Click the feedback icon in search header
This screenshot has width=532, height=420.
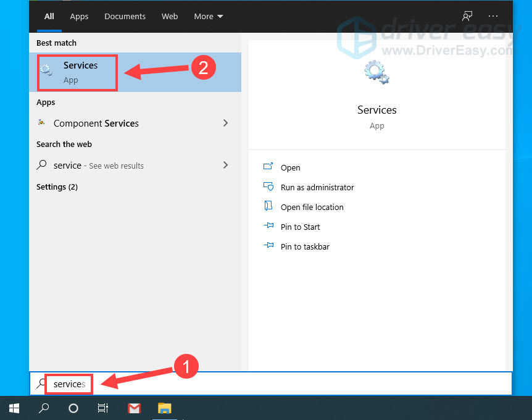click(467, 16)
